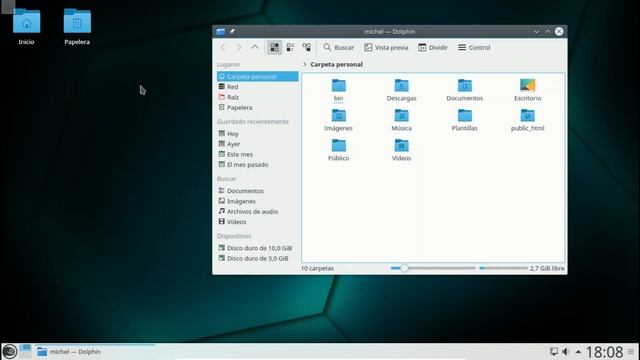Open the Buscar search tool

[x=338, y=47]
